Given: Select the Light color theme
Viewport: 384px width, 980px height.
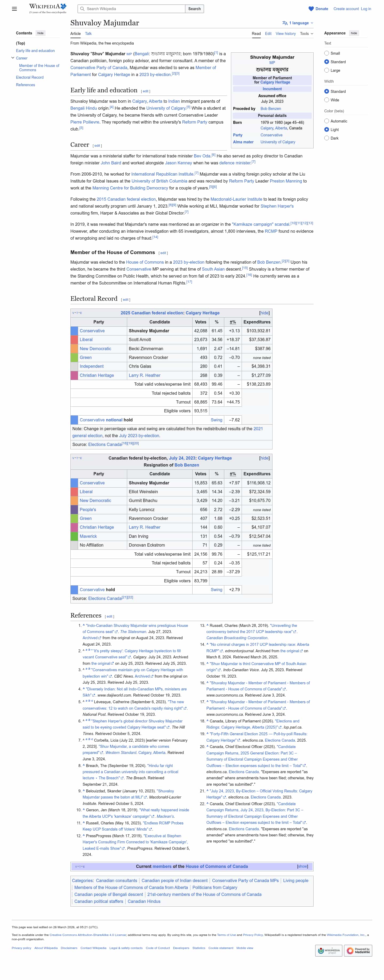Looking at the screenshot, I should 327,129.
